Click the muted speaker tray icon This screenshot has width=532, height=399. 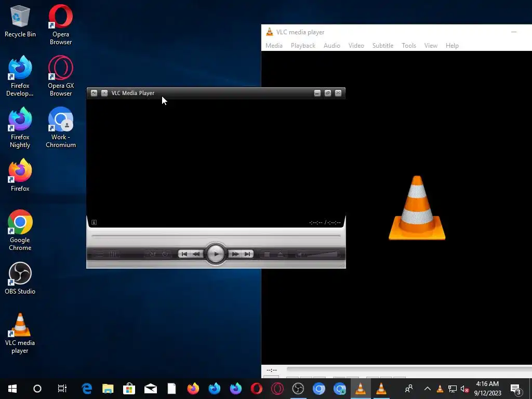464,389
